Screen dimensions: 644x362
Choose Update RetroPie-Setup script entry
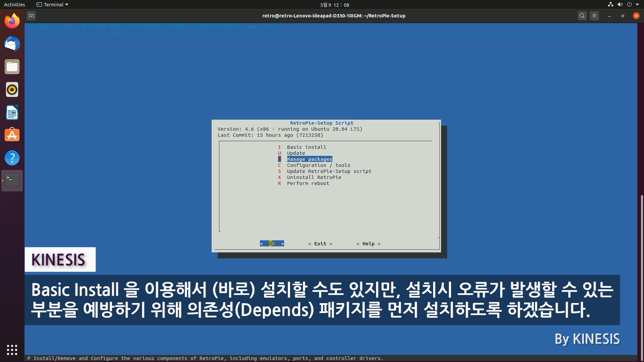[x=329, y=171]
